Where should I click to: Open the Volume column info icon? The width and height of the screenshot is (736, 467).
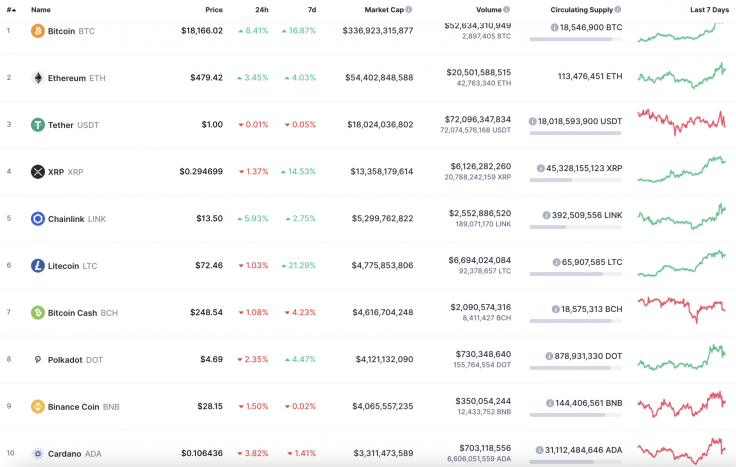tap(506, 9)
